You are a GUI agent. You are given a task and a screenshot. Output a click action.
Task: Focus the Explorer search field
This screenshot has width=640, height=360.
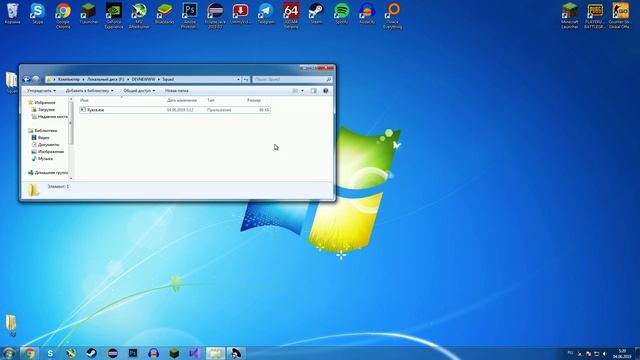292,80
